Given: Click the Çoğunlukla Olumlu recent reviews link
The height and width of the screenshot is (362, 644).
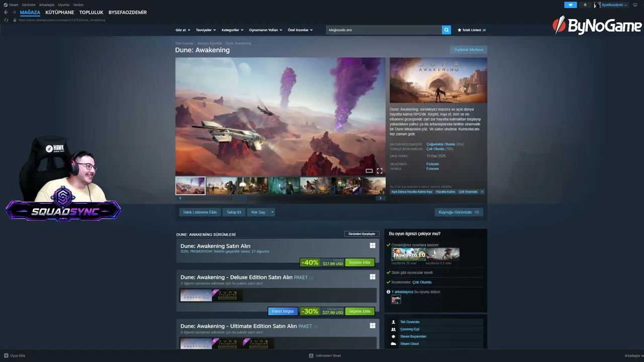Looking at the screenshot, I should click(x=441, y=144).
